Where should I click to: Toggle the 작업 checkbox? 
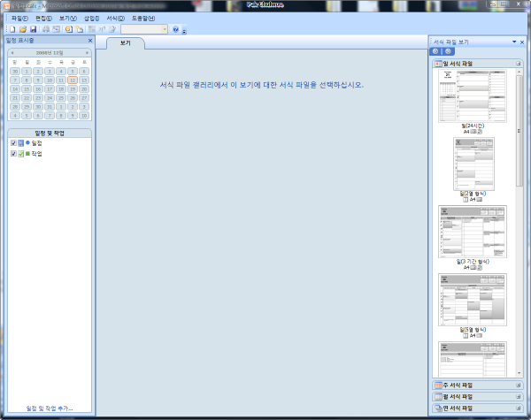pos(13,154)
